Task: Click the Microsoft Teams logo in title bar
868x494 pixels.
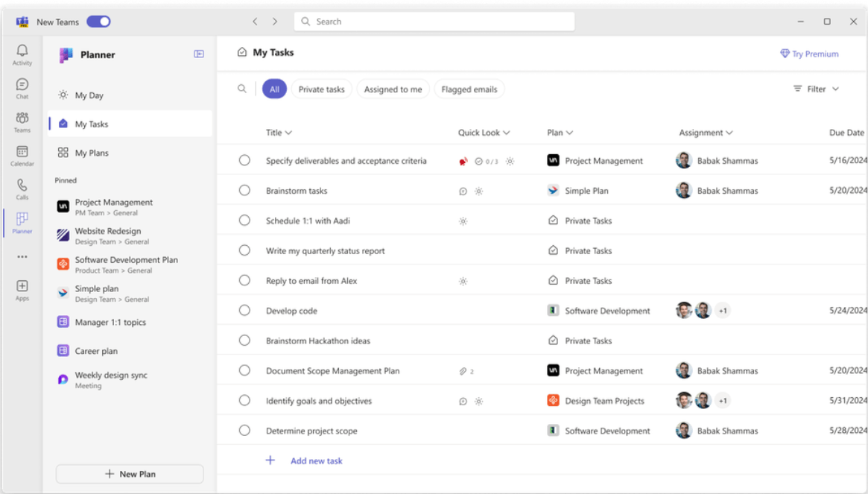Action: [x=22, y=22]
